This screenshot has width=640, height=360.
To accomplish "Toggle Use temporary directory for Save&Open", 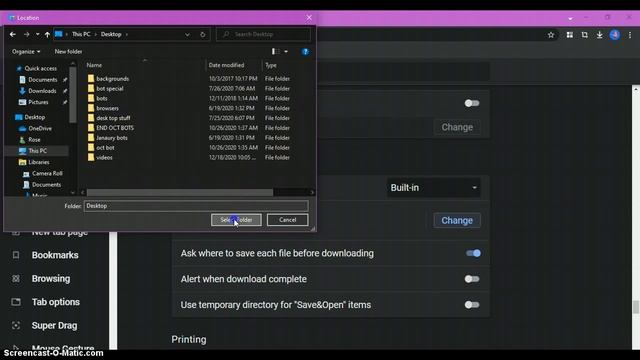I will pyautogui.click(x=472, y=305).
